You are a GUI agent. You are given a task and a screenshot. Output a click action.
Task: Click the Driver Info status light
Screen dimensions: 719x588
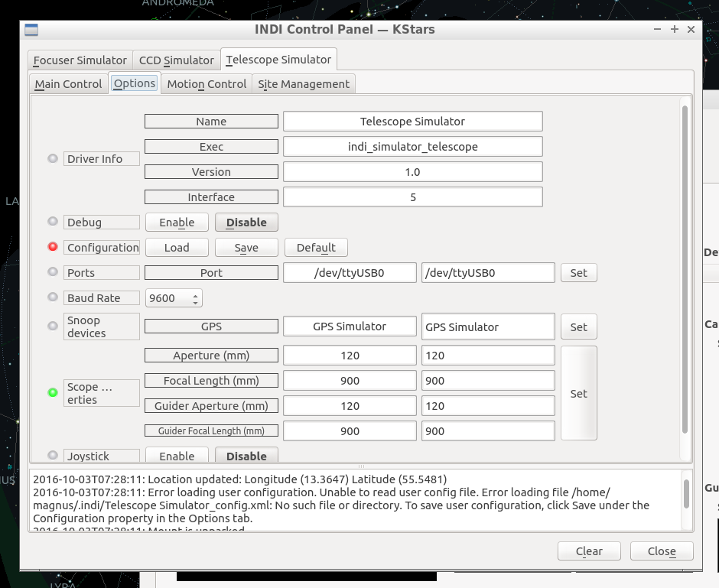53,159
